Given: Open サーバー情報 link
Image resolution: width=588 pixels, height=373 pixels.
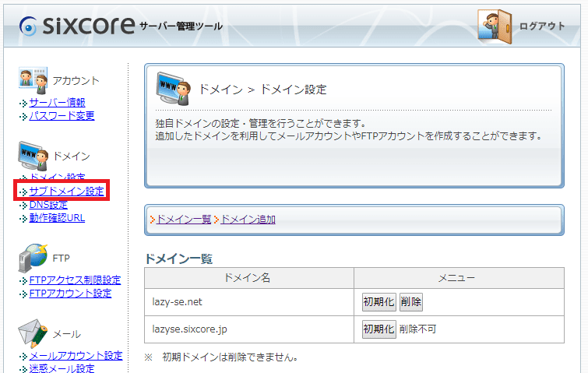Looking at the screenshot, I should pos(57,102).
